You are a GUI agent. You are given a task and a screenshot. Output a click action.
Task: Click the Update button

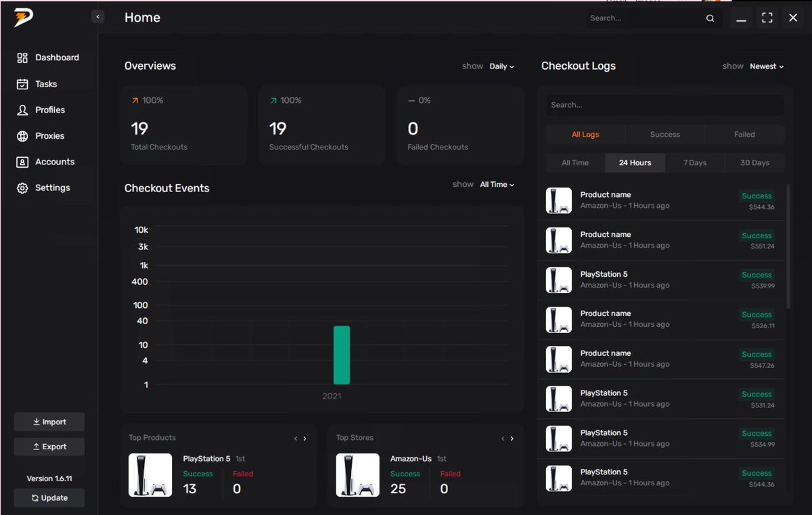click(x=49, y=498)
